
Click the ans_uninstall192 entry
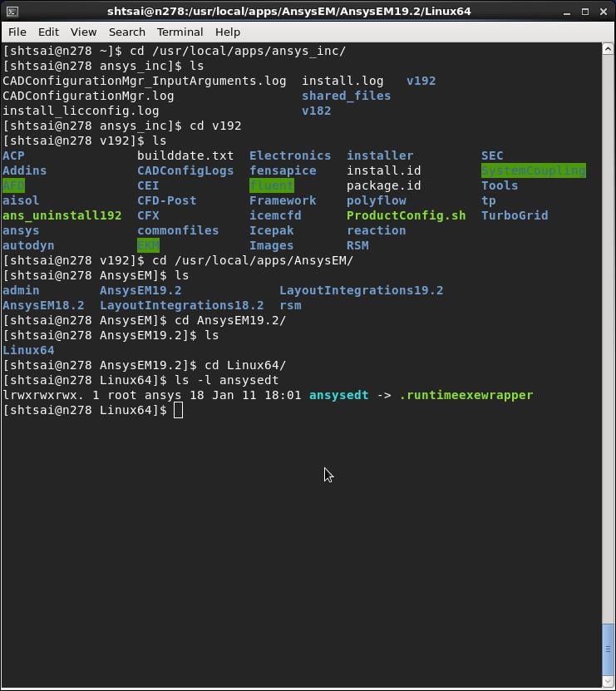[x=62, y=215]
